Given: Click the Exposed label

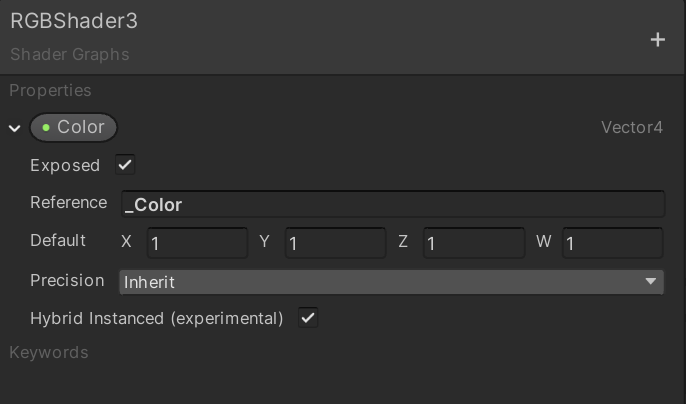Looking at the screenshot, I should point(65,165).
